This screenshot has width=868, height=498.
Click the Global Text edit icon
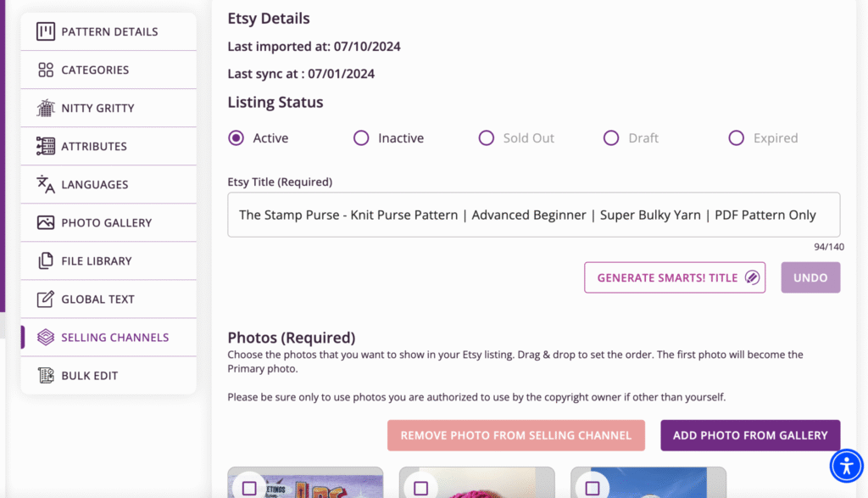(x=46, y=299)
